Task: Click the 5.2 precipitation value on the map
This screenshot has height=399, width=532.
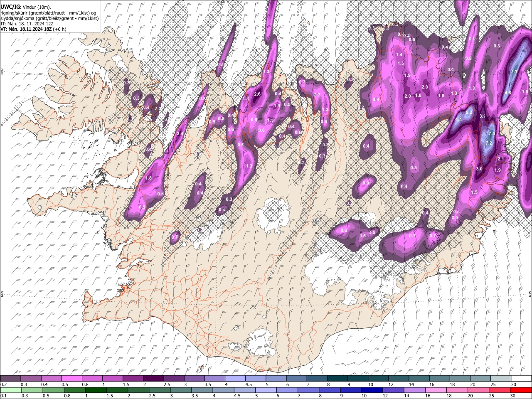Action: pyautogui.click(x=469, y=112)
